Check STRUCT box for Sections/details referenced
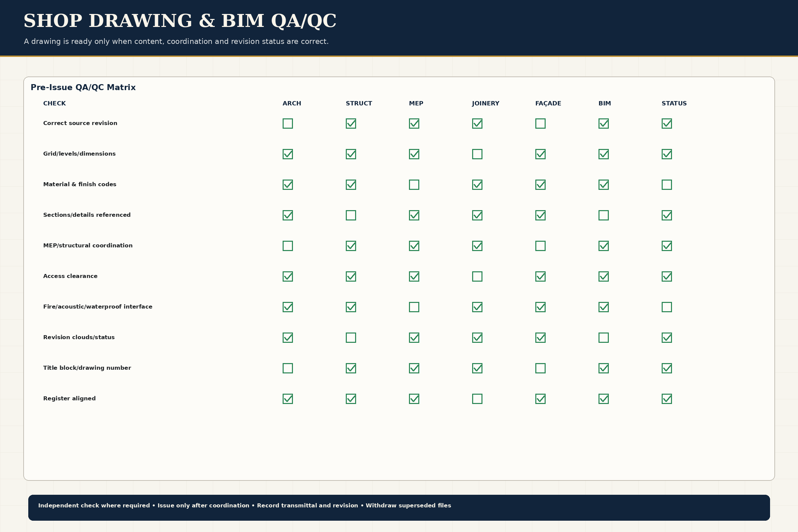The width and height of the screenshot is (798, 532). click(351, 215)
